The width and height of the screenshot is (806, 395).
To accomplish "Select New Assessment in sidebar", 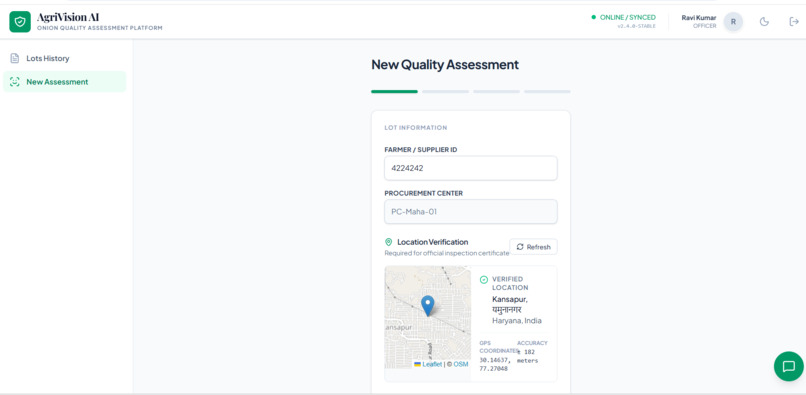I will point(64,82).
